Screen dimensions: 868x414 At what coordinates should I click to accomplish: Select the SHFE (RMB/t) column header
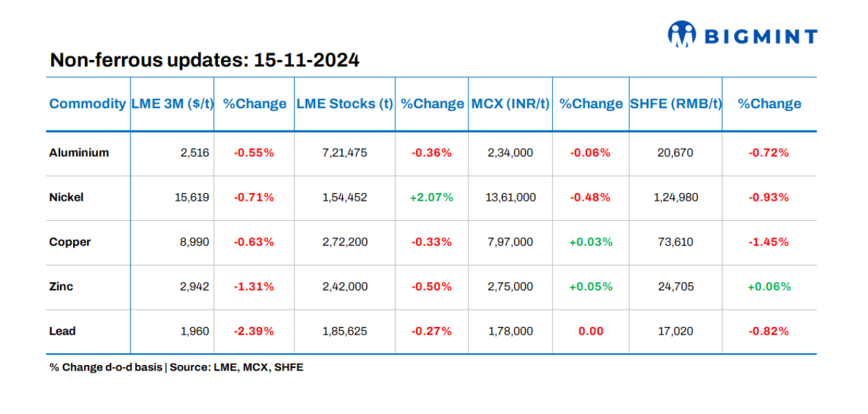coord(675,103)
